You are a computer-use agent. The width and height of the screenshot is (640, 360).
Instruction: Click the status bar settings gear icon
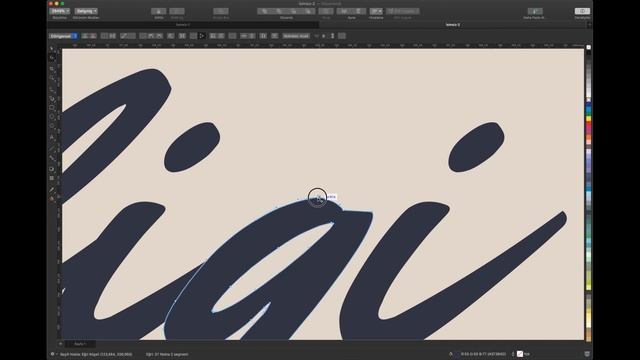[53, 354]
